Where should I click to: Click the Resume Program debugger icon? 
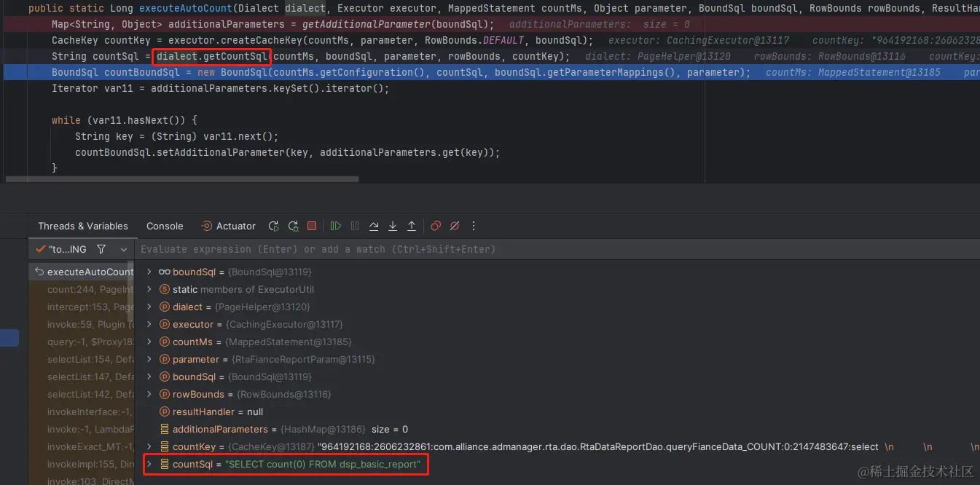(335, 226)
